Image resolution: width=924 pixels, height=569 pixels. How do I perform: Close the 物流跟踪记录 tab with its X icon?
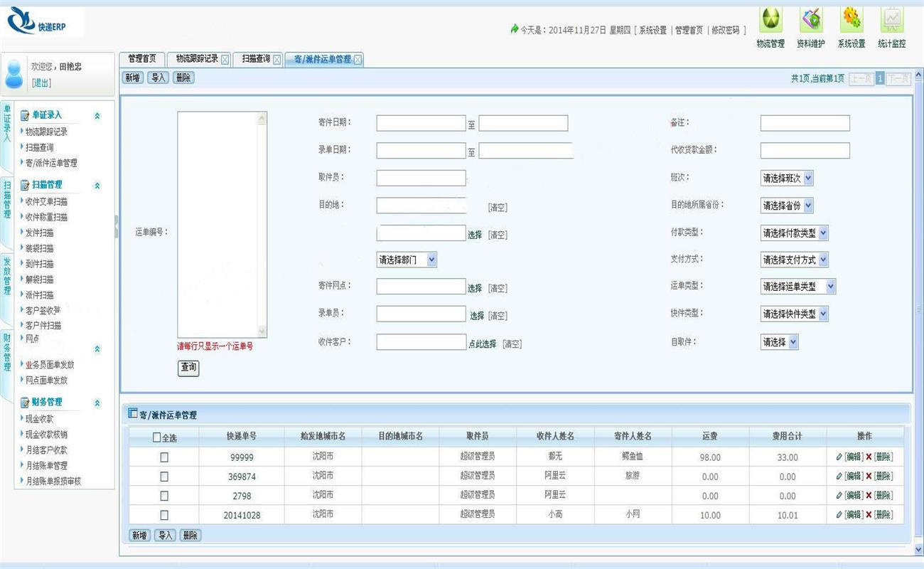[225, 60]
